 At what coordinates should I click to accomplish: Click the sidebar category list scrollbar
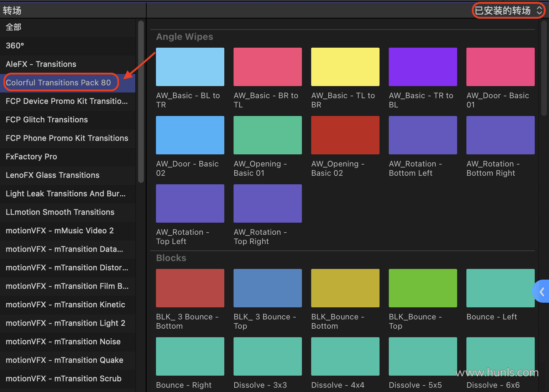point(141,101)
